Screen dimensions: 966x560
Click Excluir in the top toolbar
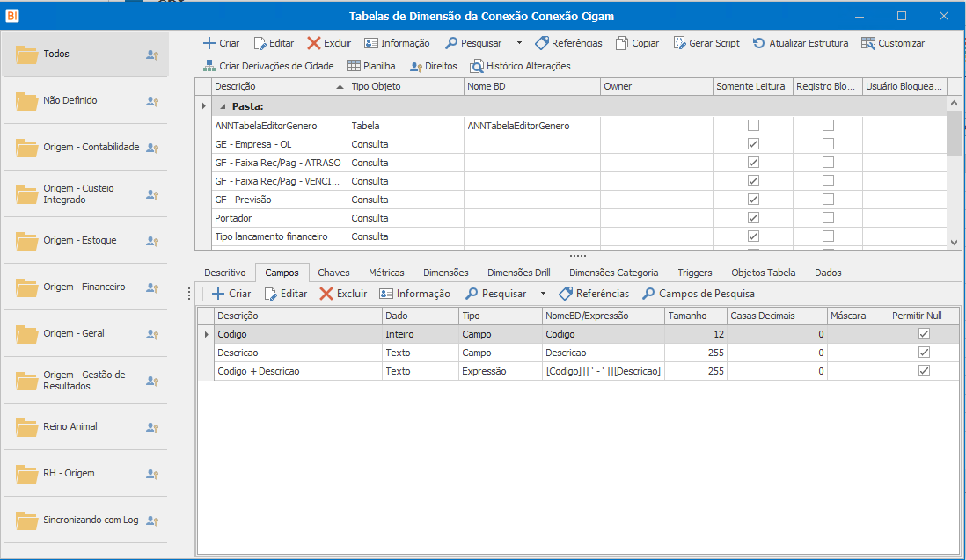[x=329, y=43]
